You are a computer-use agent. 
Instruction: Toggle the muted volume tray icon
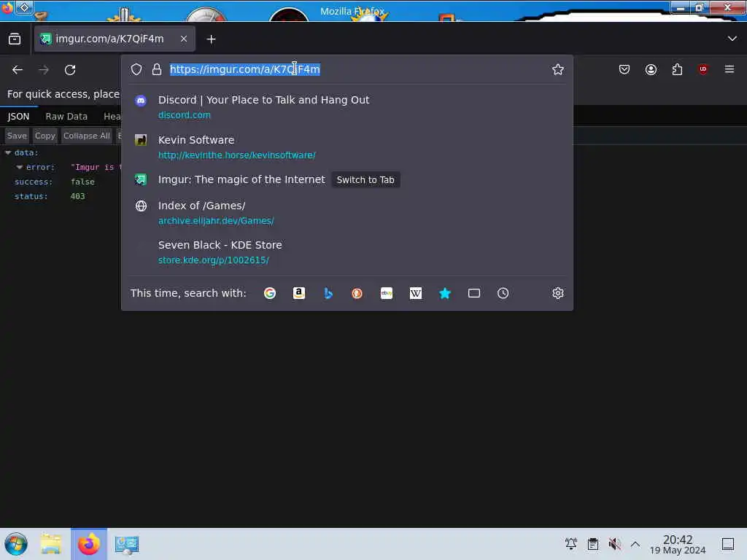point(614,543)
